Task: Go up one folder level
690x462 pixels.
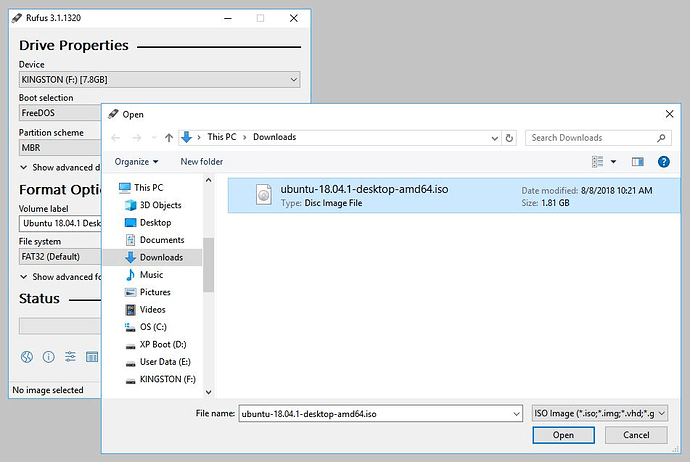Action: tap(169, 138)
